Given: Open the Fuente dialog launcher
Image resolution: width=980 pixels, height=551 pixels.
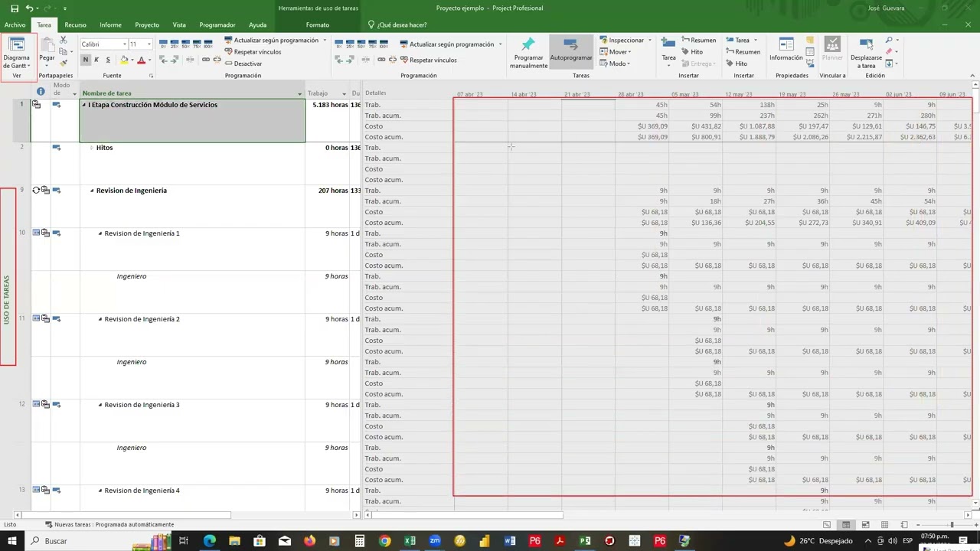Looking at the screenshot, I should [x=151, y=76].
